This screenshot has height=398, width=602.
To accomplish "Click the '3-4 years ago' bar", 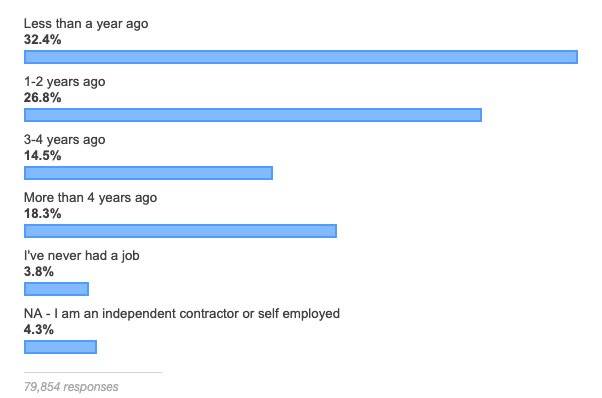I will [x=148, y=173].
